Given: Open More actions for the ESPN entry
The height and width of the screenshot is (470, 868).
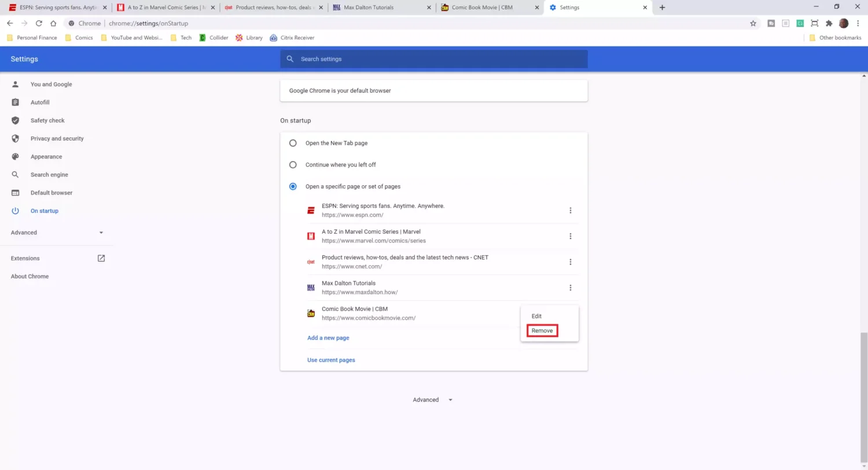Looking at the screenshot, I should click(x=570, y=211).
